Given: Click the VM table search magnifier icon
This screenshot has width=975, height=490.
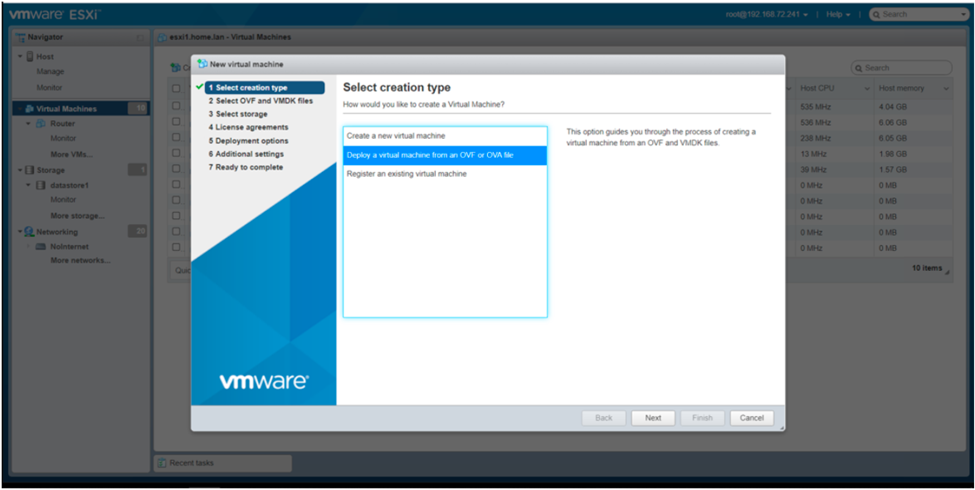Looking at the screenshot, I should (x=859, y=68).
